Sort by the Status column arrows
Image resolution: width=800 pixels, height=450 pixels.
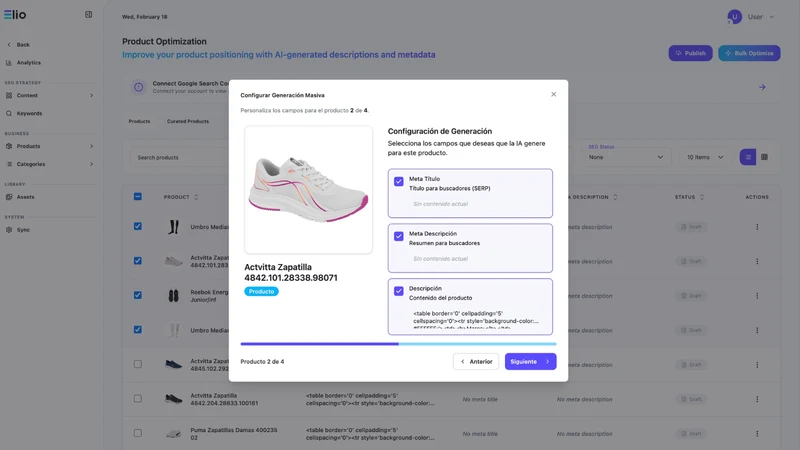(x=702, y=197)
